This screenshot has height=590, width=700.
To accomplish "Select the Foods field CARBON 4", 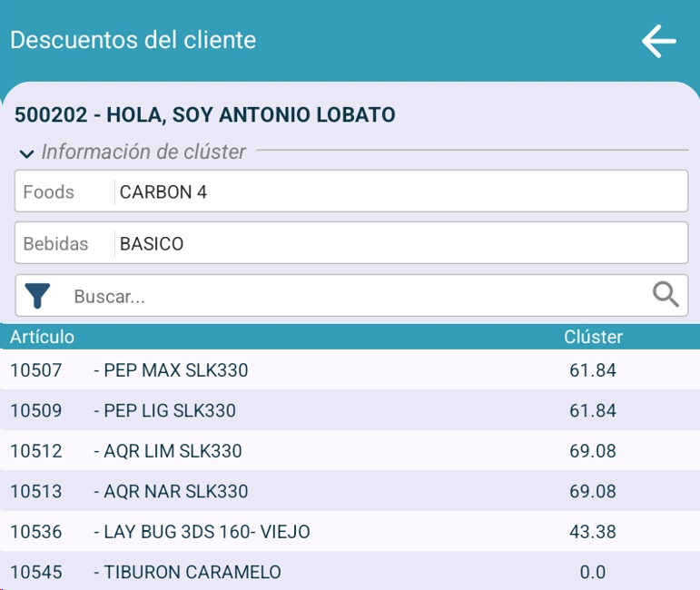I will (399, 192).
